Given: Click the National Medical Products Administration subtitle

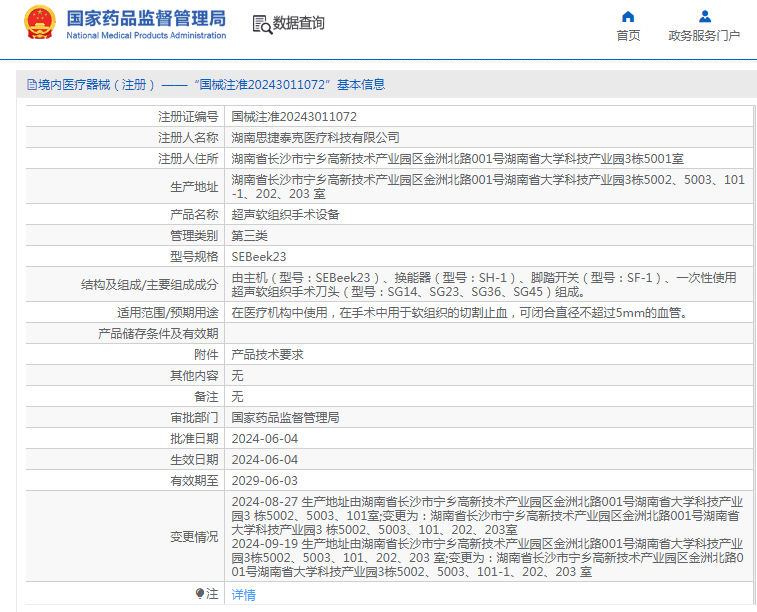Looking at the screenshot, I should click(x=146, y=35).
